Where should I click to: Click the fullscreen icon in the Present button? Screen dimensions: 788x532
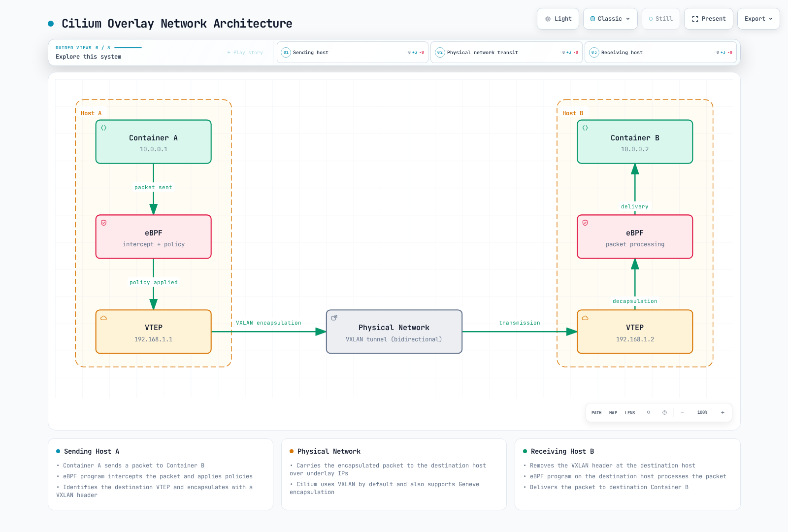pyautogui.click(x=695, y=19)
